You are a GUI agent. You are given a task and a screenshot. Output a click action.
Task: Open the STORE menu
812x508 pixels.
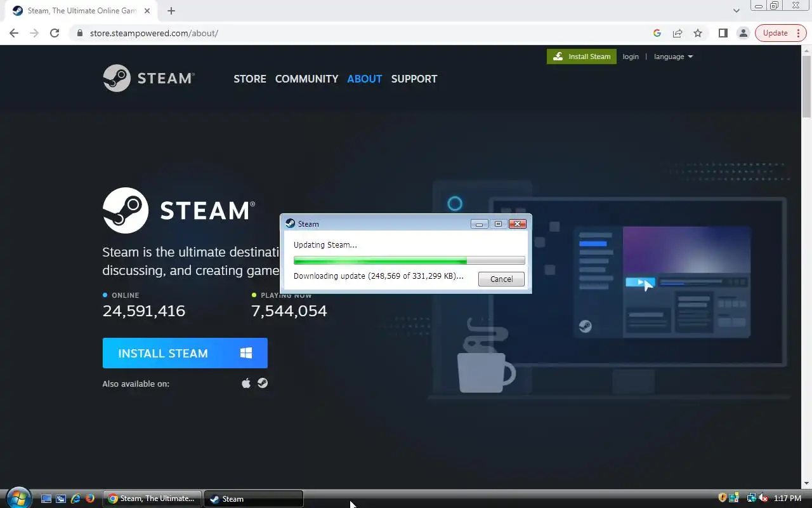click(x=250, y=79)
